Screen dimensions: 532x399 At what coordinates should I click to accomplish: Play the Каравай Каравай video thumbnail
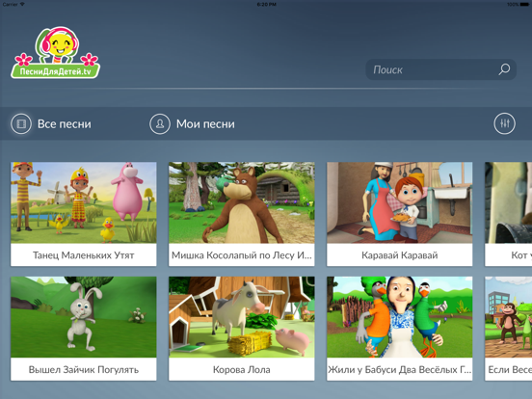(x=399, y=202)
